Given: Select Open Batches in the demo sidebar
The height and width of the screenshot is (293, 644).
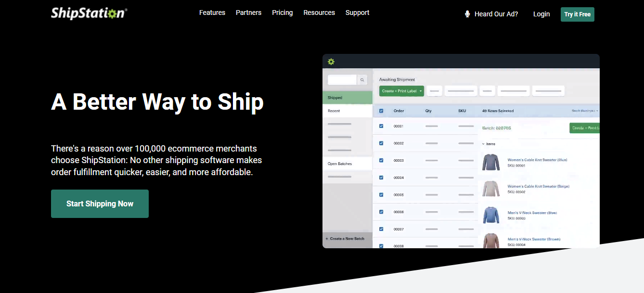Looking at the screenshot, I should [348, 164].
